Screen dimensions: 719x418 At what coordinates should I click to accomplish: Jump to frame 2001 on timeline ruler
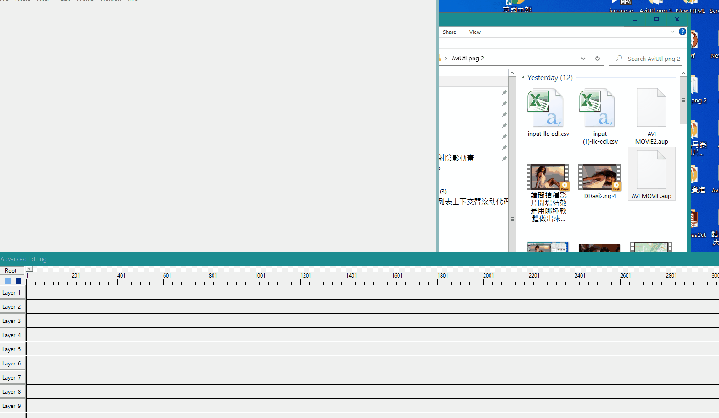click(488, 275)
